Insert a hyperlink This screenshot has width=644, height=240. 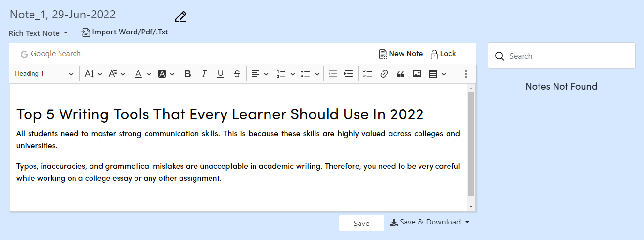pyautogui.click(x=384, y=74)
